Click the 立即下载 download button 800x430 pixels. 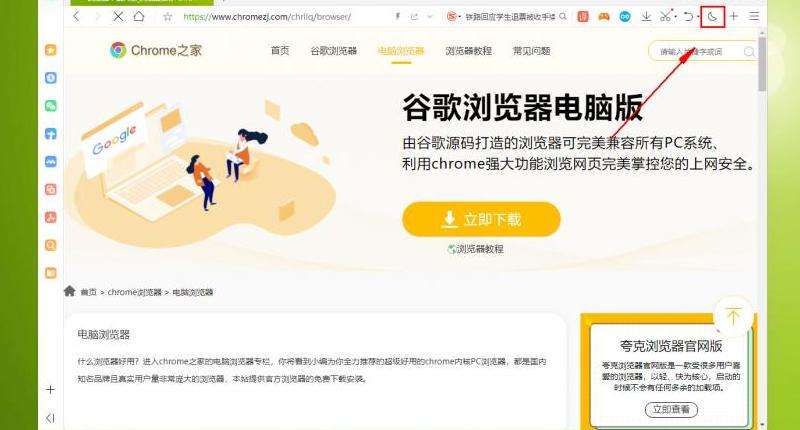[x=481, y=219]
